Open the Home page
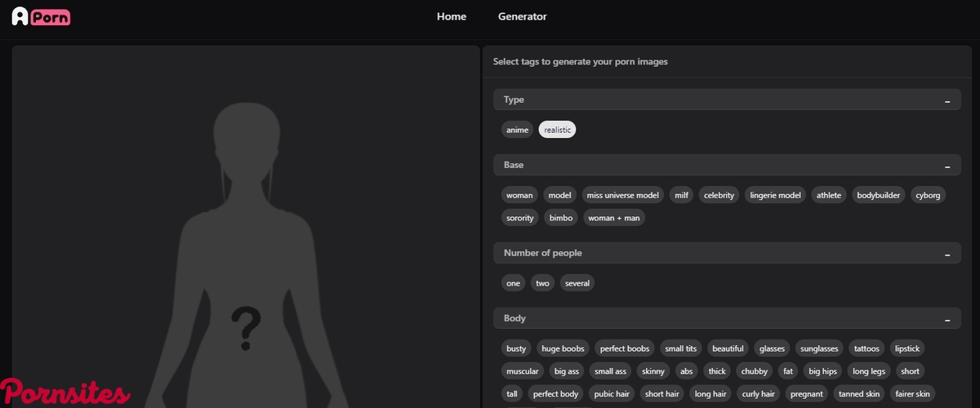 pos(452,16)
